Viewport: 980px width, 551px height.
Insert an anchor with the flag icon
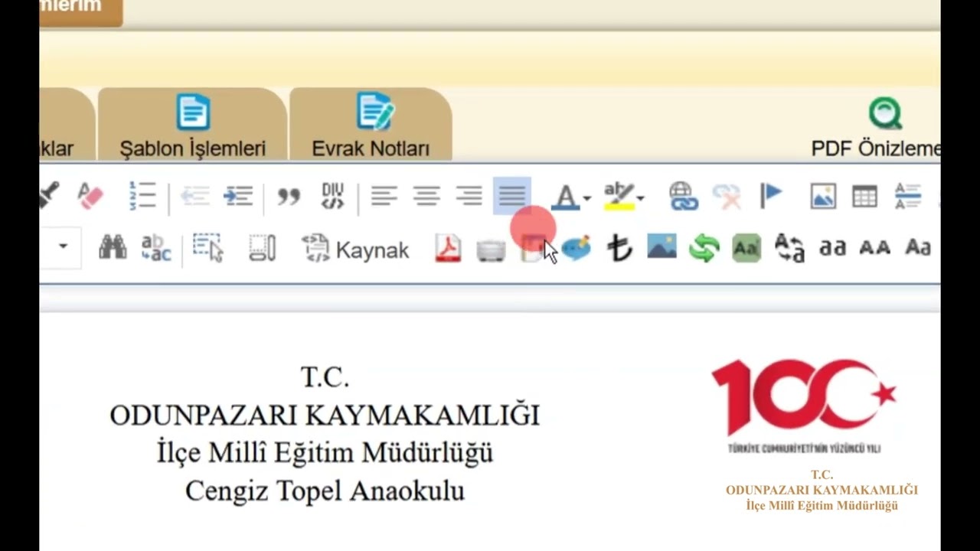tap(771, 197)
